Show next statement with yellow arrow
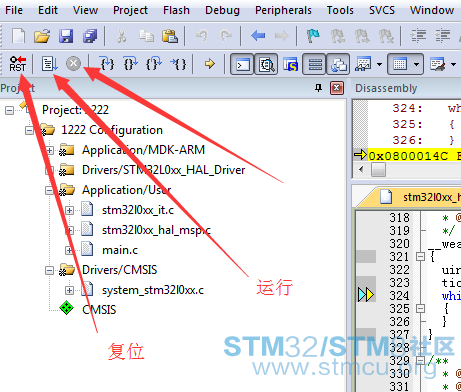The width and height of the screenshot is (461, 392). (210, 63)
